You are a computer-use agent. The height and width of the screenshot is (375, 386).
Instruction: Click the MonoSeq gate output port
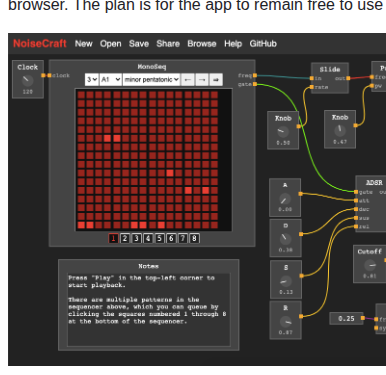pos(255,84)
